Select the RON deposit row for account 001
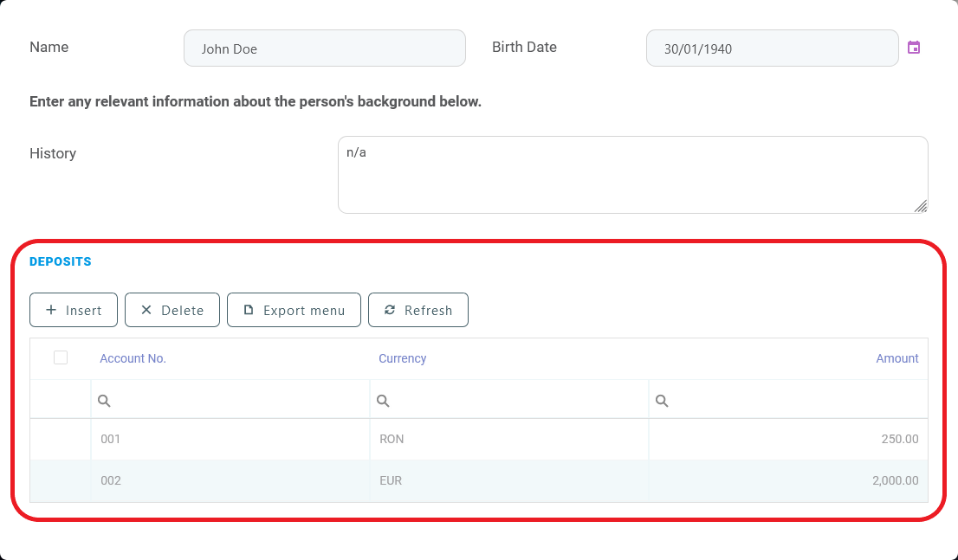The image size is (958, 560). pyautogui.click(x=346, y=439)
